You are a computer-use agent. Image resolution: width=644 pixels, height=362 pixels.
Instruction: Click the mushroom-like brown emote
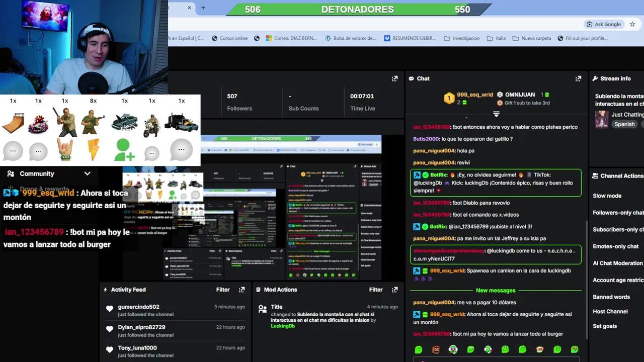(x=540, y=349)
